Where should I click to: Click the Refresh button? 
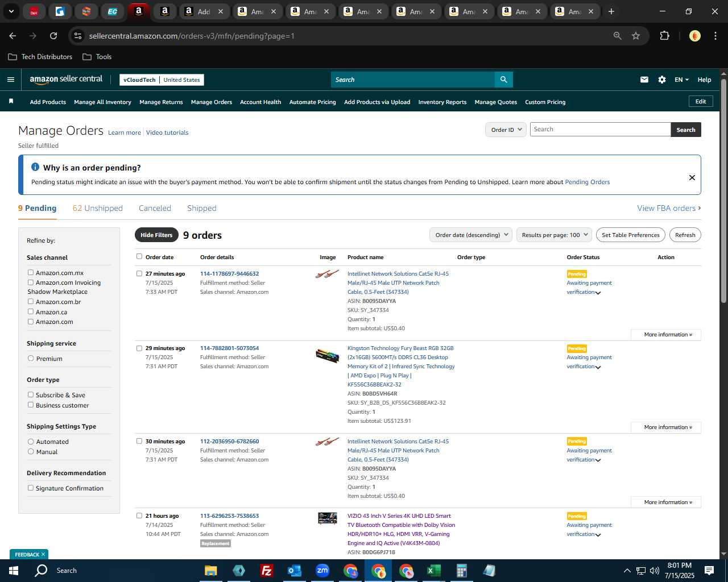pos(685,235)
